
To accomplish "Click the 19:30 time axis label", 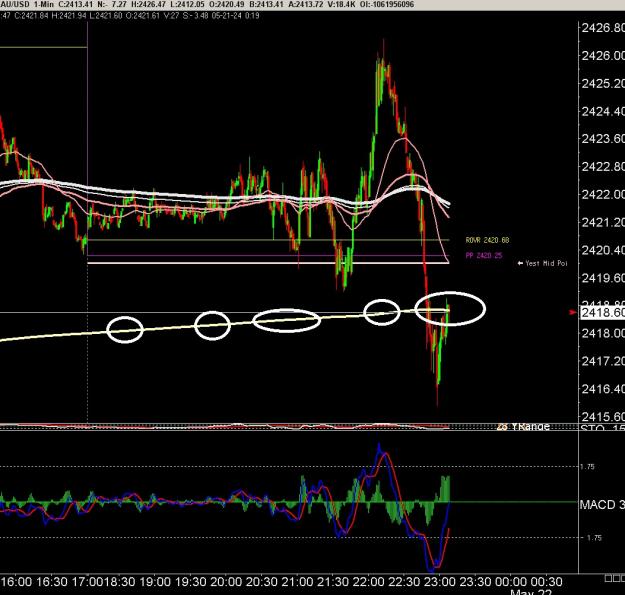I will [x=190, y=582].
